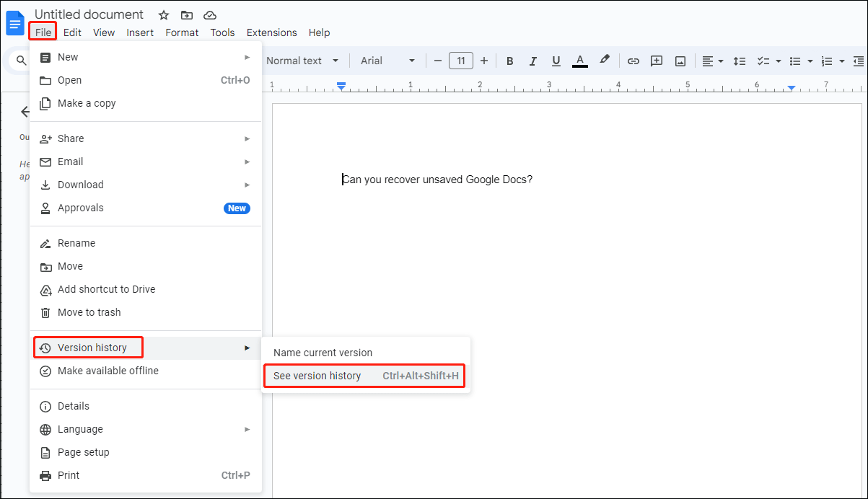868x499 pixels.
Task: Open the highlight color picker
Action: [x=605, y=61]
